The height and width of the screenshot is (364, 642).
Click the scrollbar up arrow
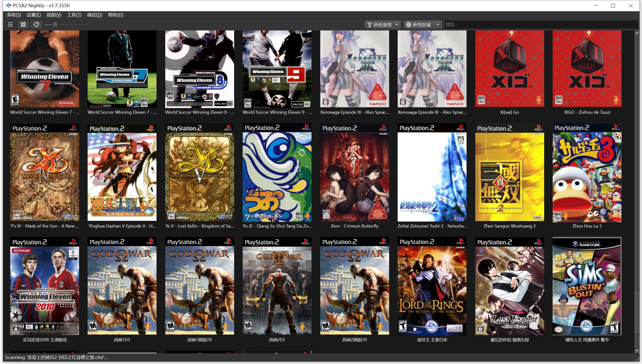[x=637, y=33]
